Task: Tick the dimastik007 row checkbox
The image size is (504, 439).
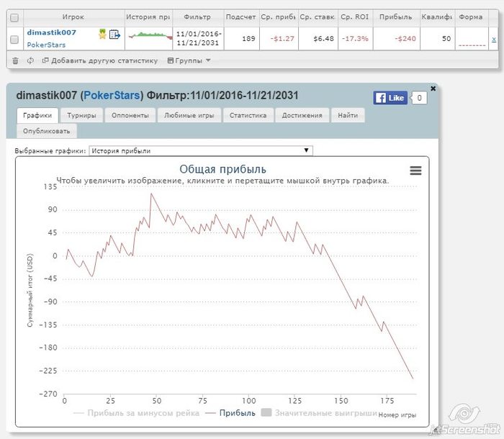Action: [x=14, y=40]
